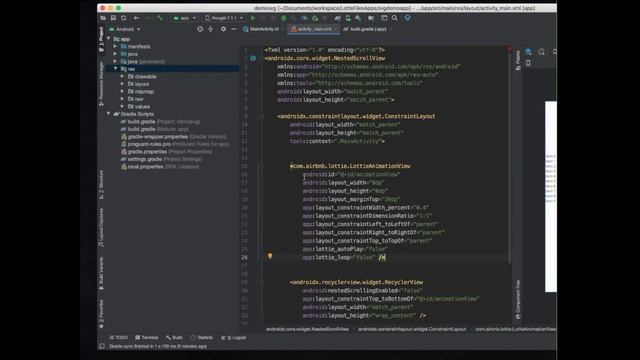Viewport: 640px width, 360px height.
Task: Select proguard-rules.pro file
Action: tap(175, 144)
